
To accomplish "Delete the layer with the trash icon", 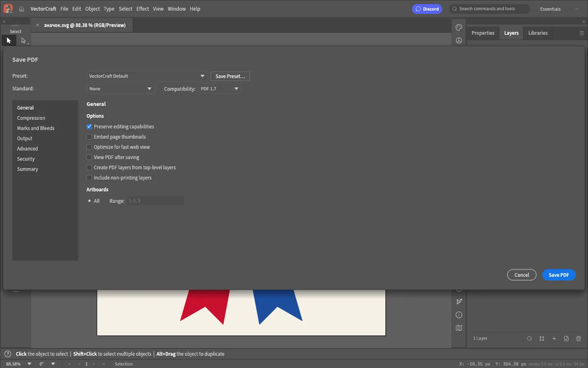I will (579, 339).
